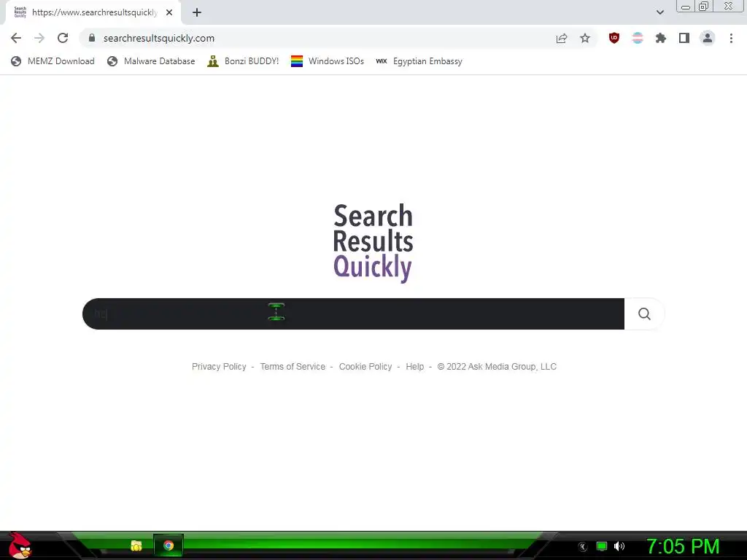Click the 7:05 PM clock

click(x=683, y=546)
